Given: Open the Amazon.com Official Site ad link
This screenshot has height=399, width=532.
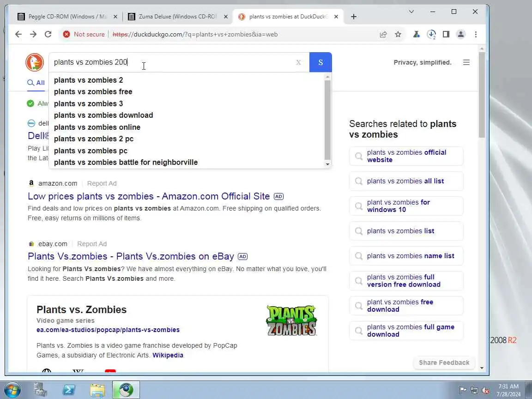Looking at the screenshot, I should pos(149,196).
